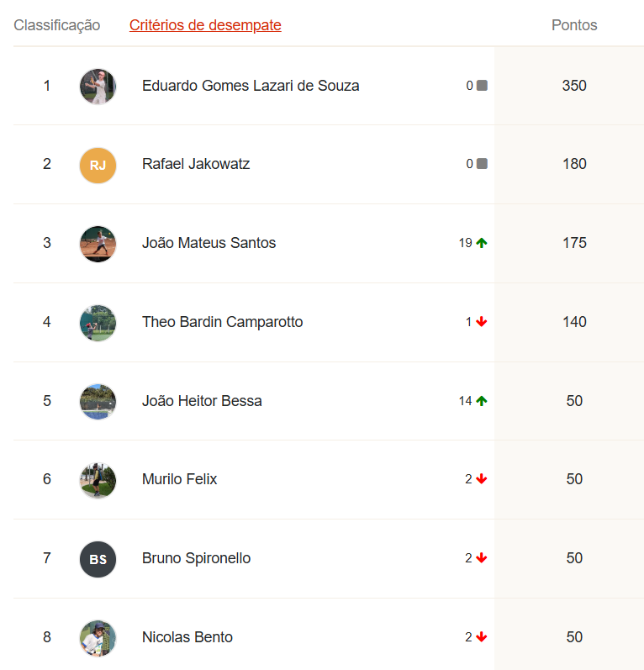The height and width of the screenshot is (670, 644).
Task: Click the Classificação column header
Action: pyautogui.click(x=57, y=25)
